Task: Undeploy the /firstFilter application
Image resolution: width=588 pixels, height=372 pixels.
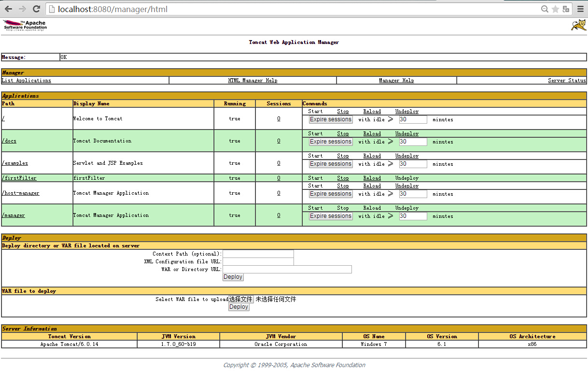Action: click(x=407, y=178)
